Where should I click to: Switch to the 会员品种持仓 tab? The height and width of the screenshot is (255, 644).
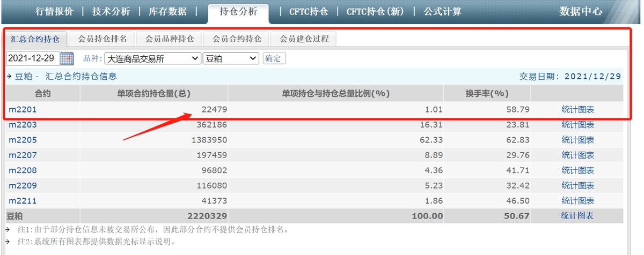coord(169,39)
